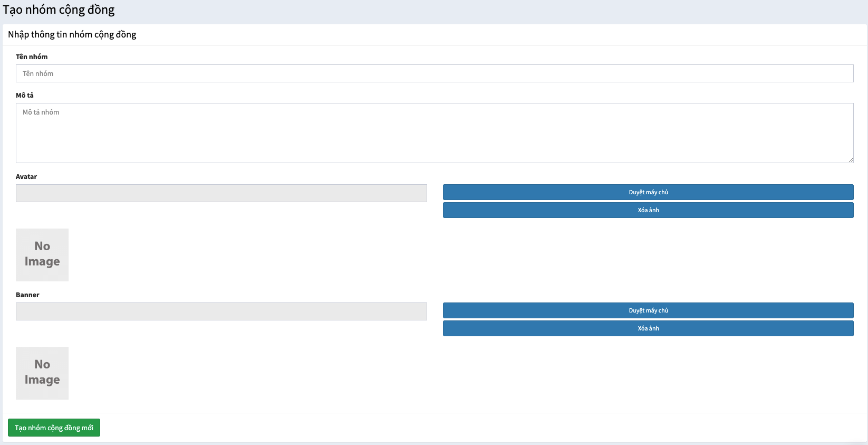Screen dimensions: 868x445
Task: Remove the Banner image with Xóa ảnh
Action: pos(648,328)
